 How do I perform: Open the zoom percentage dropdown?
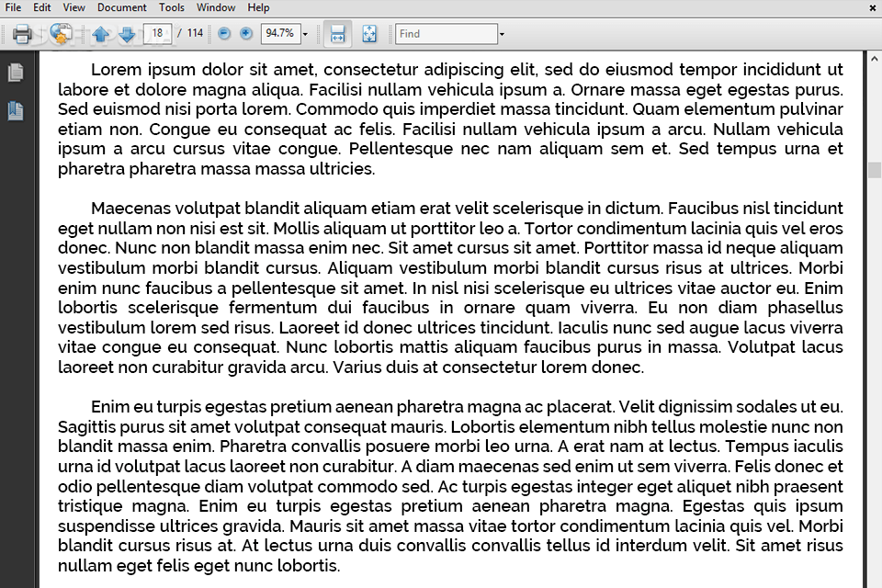pyautogui.click(x=303, y=33)
